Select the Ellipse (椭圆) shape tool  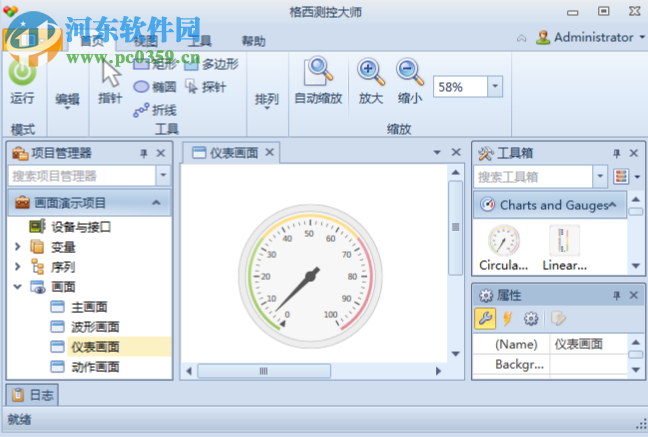pos(155,87)
